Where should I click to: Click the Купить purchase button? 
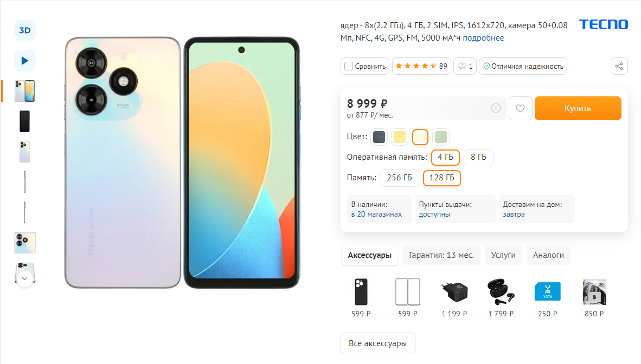coord(578,108)
